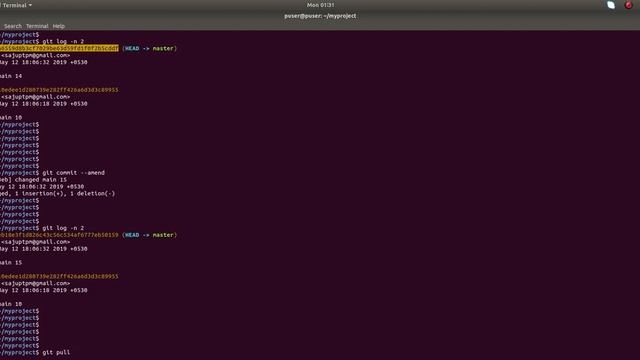The width and height of the screenshot is (640, 360).
Task: Click the '1 insertion(+), 1 deletion(-)' line
Action: (x=58, y=193)
